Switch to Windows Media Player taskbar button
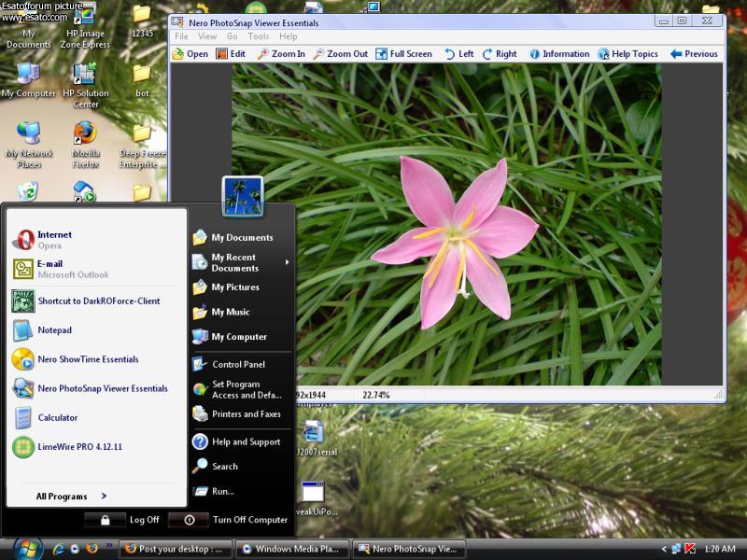The image size is (747, 560). [292, 549]
